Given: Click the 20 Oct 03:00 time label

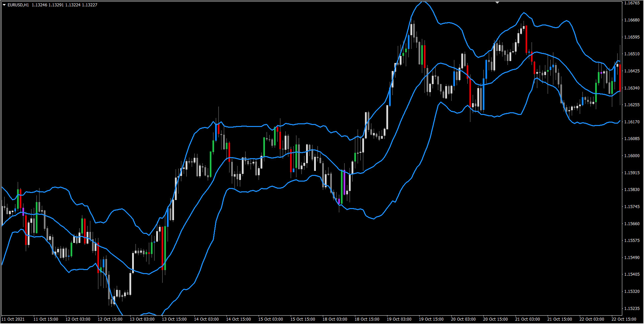Looking at the screenshot, I should click(x=463, y=319).
